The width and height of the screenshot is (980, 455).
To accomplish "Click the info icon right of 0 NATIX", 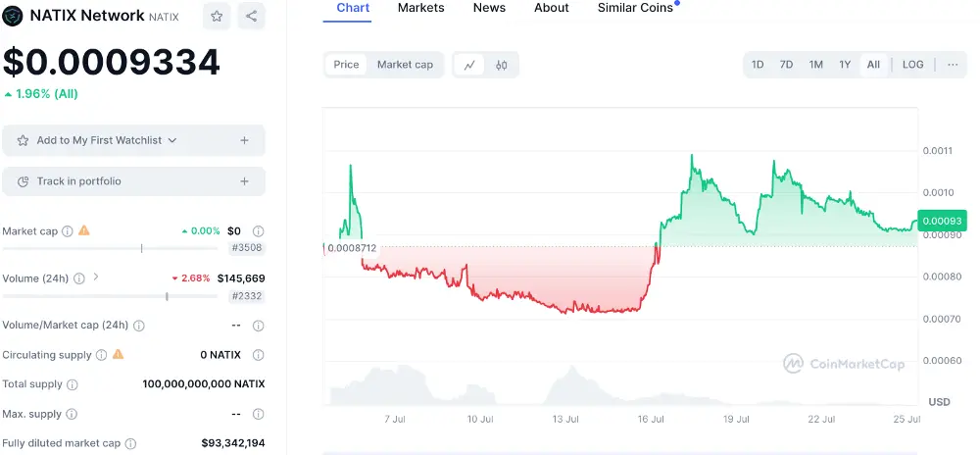I will (x=258, y=355).
